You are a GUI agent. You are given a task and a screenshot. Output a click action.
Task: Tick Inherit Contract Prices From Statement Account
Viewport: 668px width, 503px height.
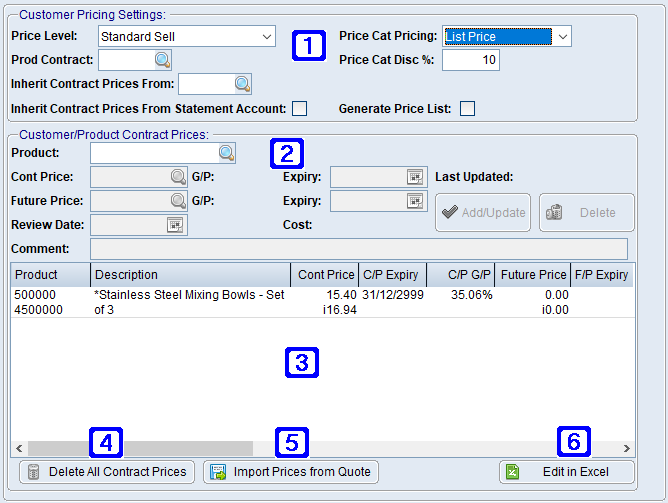[299, 109]
